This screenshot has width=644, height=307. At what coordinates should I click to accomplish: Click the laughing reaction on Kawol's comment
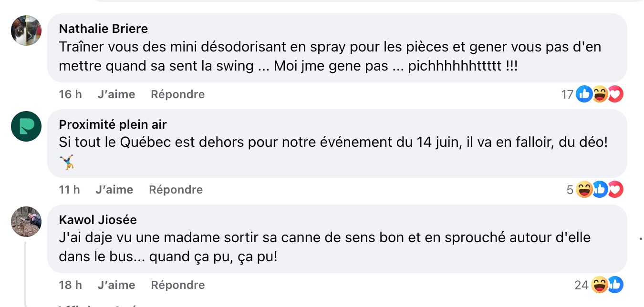point(600,285)
